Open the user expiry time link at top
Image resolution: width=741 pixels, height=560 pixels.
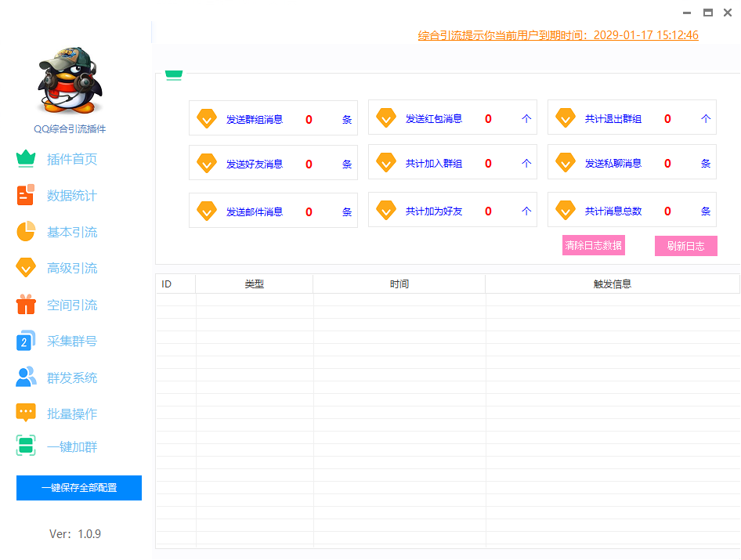click(x=558, y=35)
